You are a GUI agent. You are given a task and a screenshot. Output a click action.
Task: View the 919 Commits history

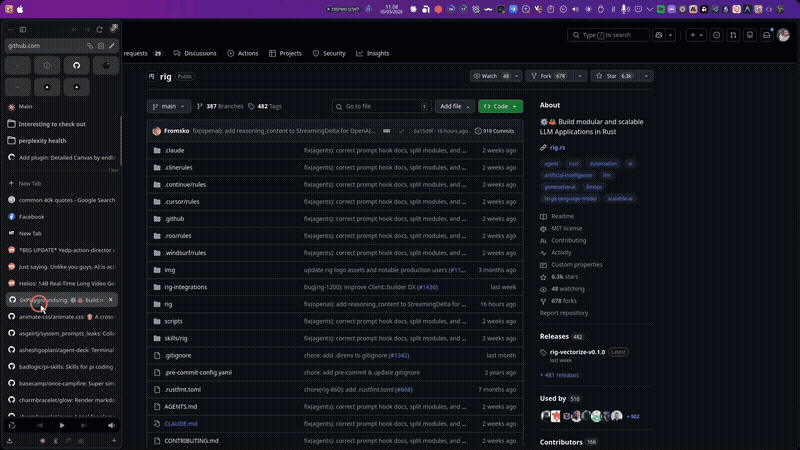pyautogui.click(x=494, y=131)
